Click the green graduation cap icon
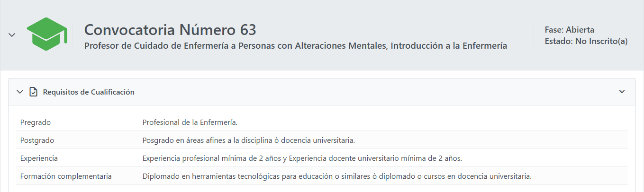The image size is (644, 192). coord(46,34)
